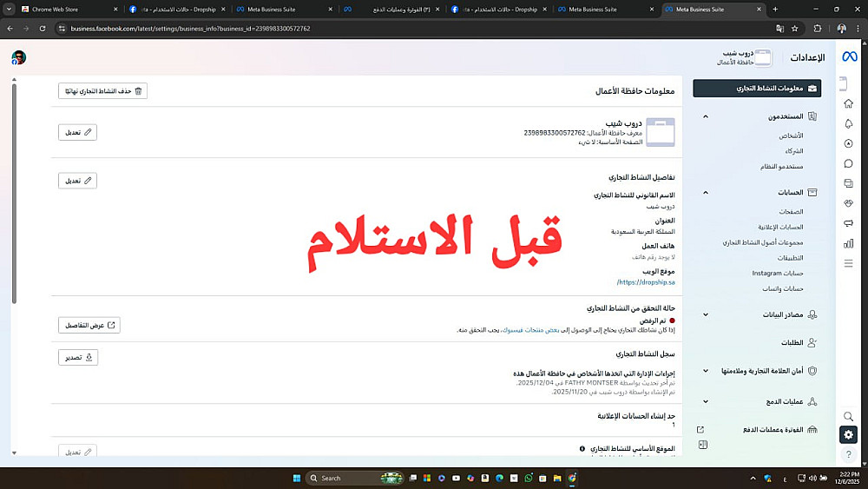Image resolution: width=868 pixels, height=489 pixels.
Task: Click the page vertical scrollbar
Action: click(x=14, y=194)
